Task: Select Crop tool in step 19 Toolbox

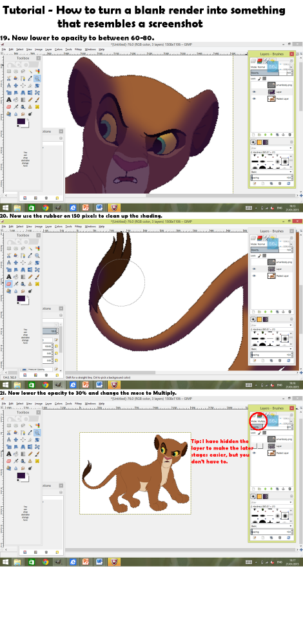Action: click(x=30, y=86)
